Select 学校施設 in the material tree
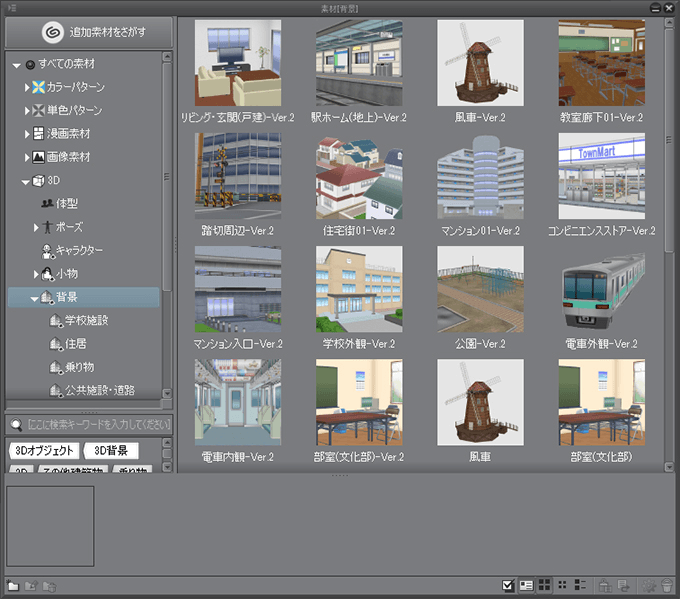The image size is (680, 599). pyautogui.click(x=85, y=321)
